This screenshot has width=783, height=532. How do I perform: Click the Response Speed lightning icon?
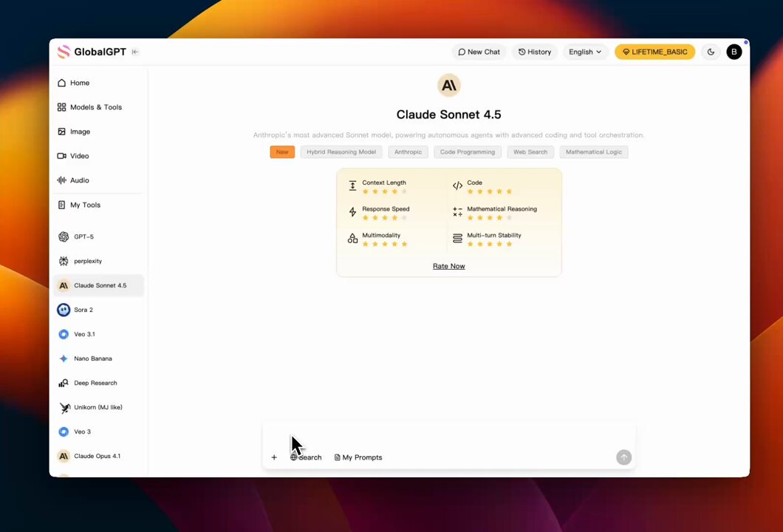tap(352, 212)
